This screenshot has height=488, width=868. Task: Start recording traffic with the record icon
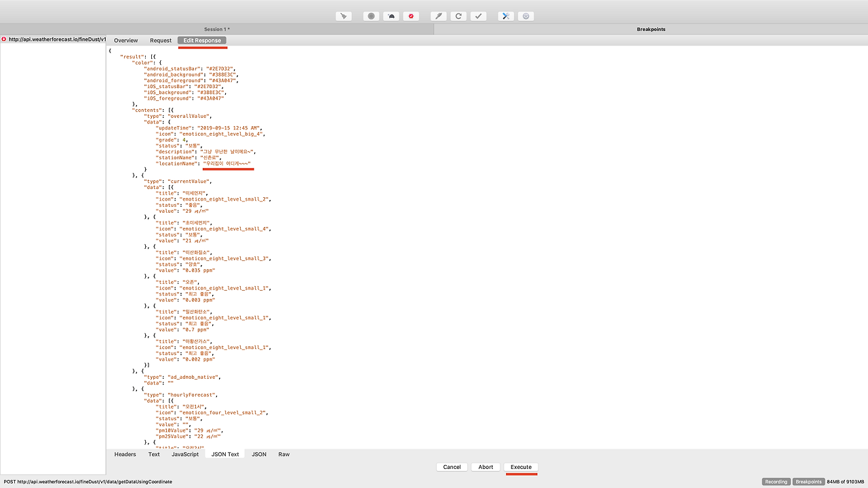point(371,16)
